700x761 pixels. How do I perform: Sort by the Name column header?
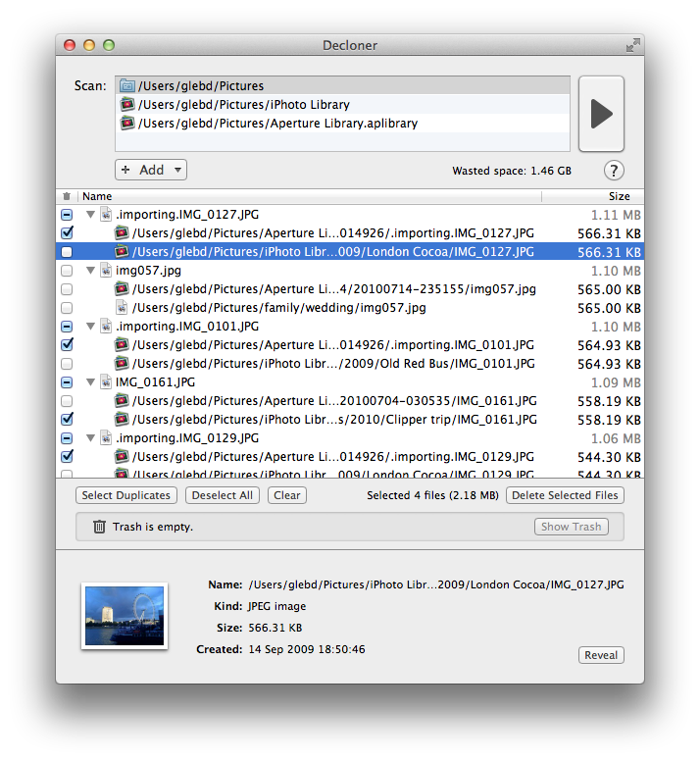pyautogui.click(x=309, y=196)
